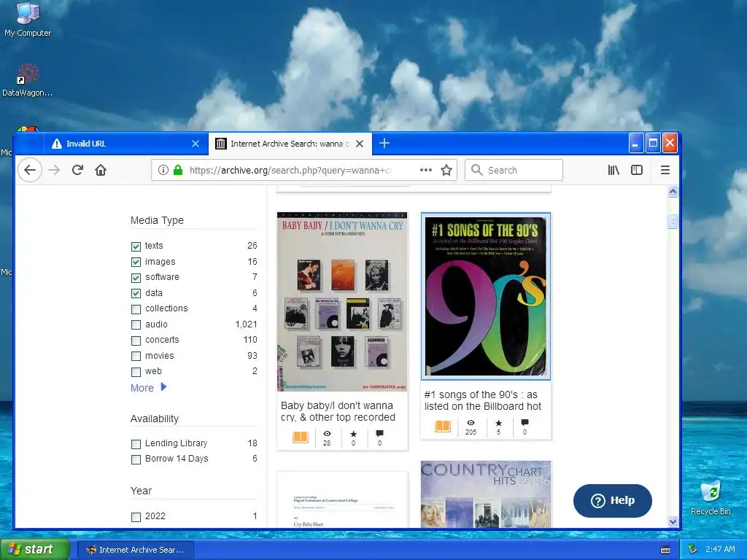This screenshot has height=560, width=747.
Task: Toggle the sidebar view icon
Action: [x=637, y=170]
